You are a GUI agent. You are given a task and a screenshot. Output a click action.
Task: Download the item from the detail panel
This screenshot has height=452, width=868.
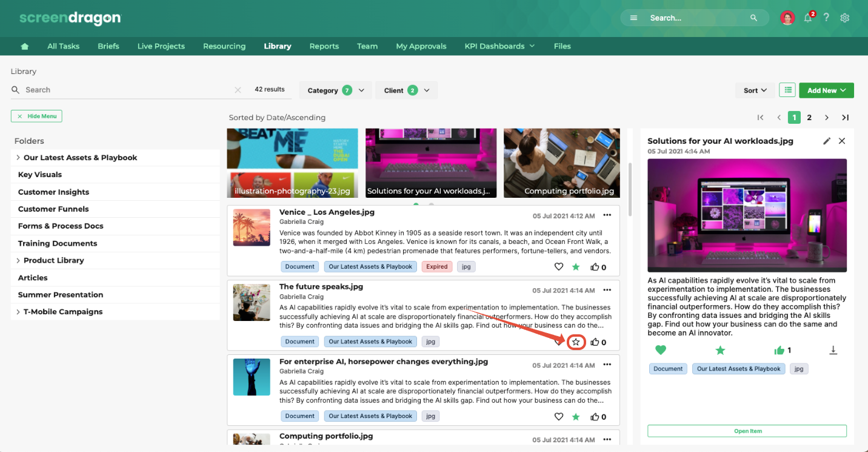coord(833,350)
